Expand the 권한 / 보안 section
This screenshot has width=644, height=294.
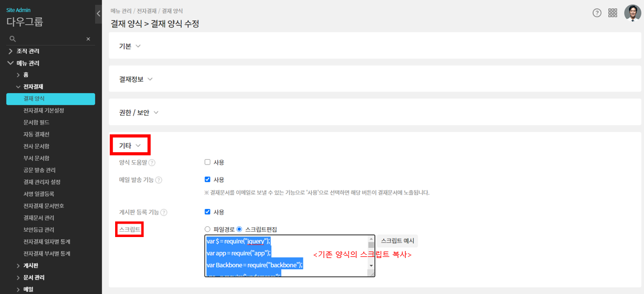(139, 113)
